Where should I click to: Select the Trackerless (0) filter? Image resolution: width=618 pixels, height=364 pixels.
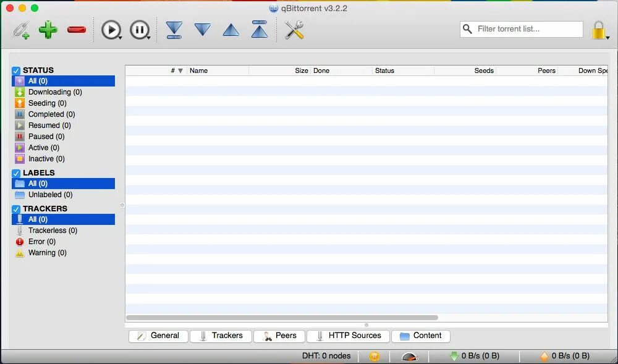[x=64, y=231]
